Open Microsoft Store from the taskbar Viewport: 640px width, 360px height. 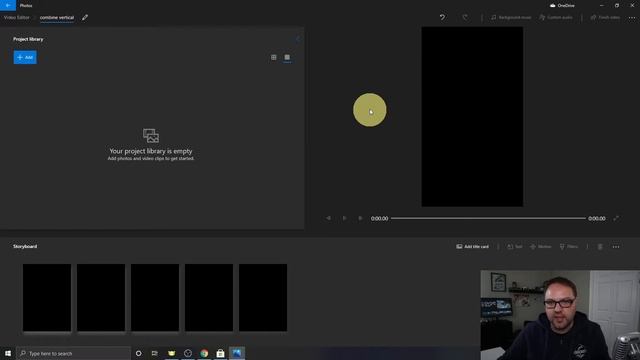220,353
